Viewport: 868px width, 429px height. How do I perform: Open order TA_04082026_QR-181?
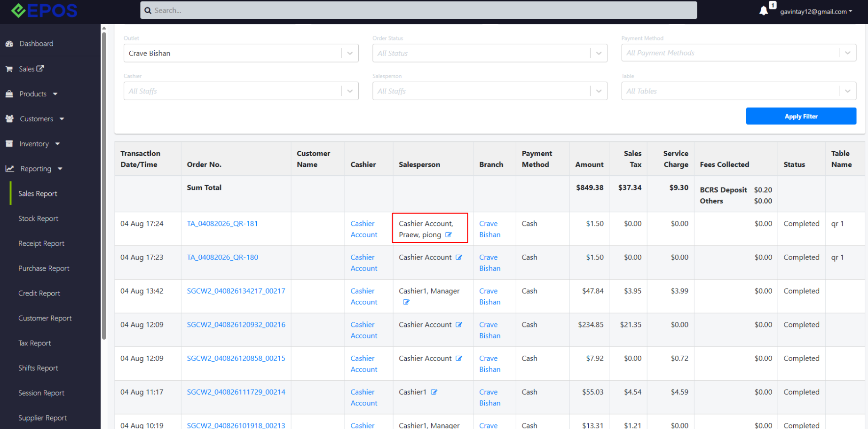[222, 224]
